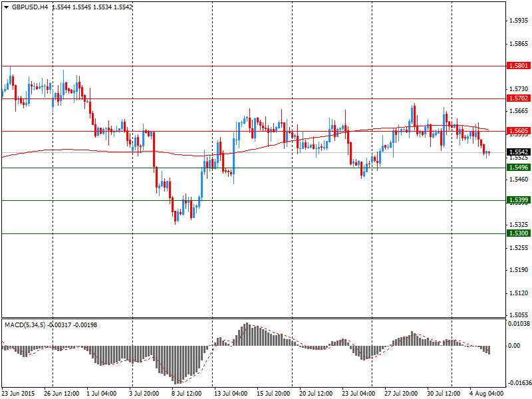Click the 1.5865 value on price axis

[x=519, y=44]
